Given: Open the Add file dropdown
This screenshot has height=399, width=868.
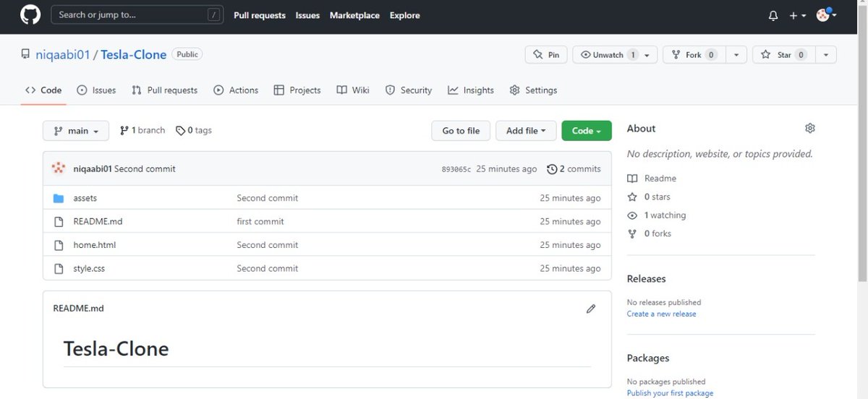Looking at the screenshot, I should tap(526, 131).
